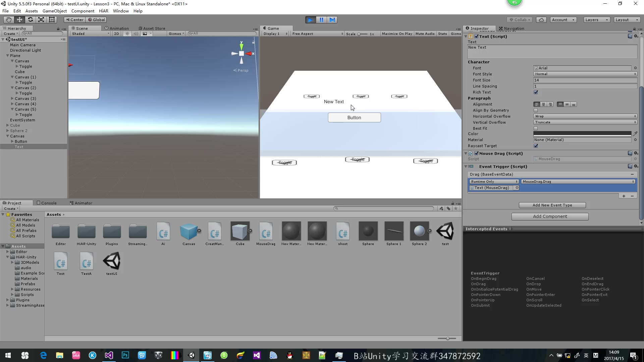Select the Move tool
The image size is (644, 362).
point(19,20)
